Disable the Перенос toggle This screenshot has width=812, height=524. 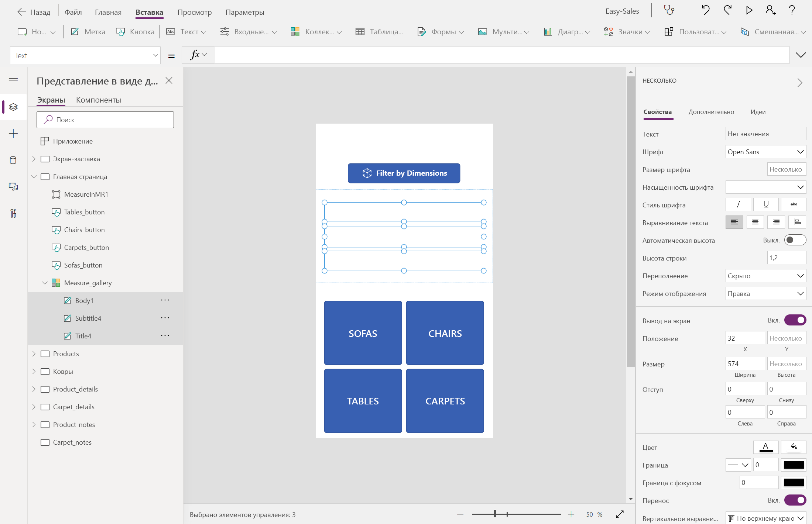[x=795, y=500]
